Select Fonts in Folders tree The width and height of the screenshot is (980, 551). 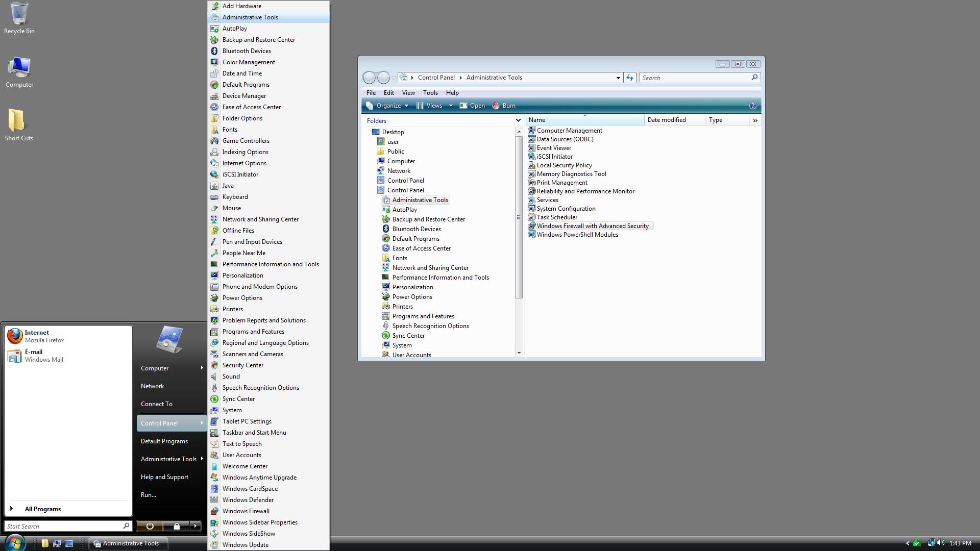(395, 258)
